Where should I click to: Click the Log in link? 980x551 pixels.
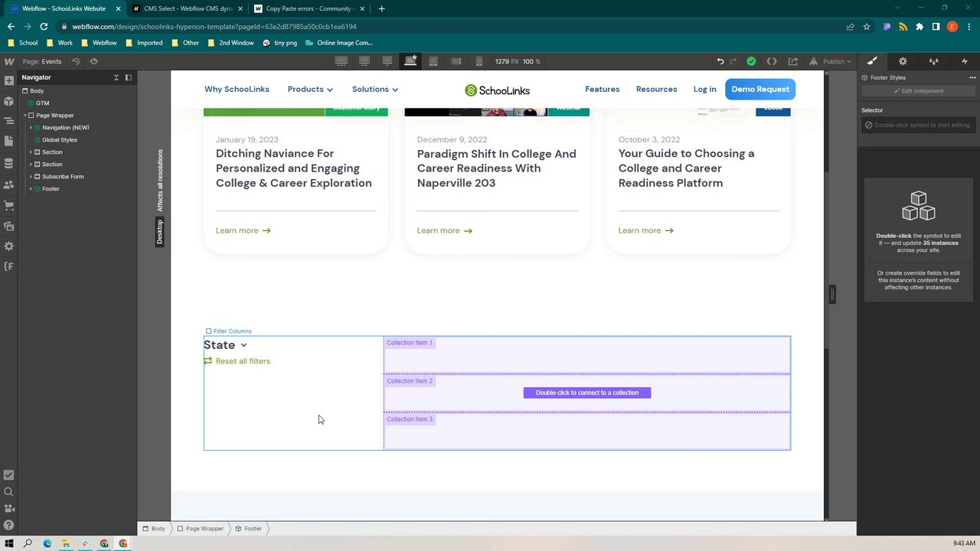(x=705, y=90)
